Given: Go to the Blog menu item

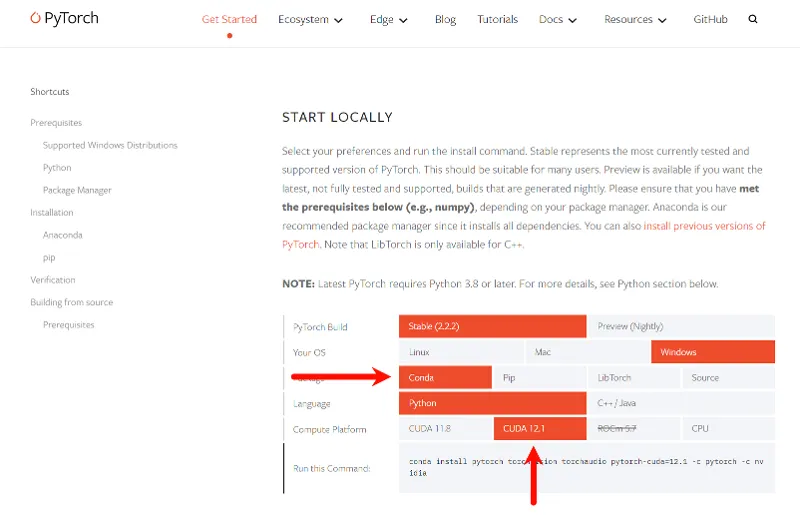Looking at the screenshot, I should click(x=445, y=19).
